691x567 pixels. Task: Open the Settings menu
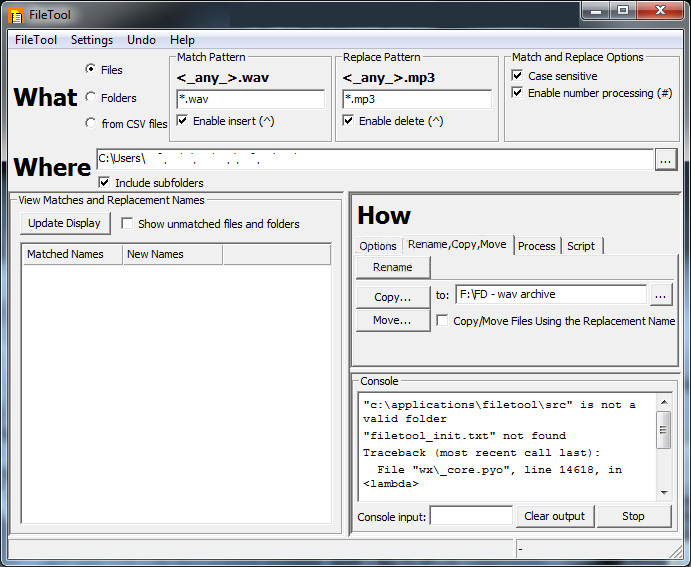(92, 40)
